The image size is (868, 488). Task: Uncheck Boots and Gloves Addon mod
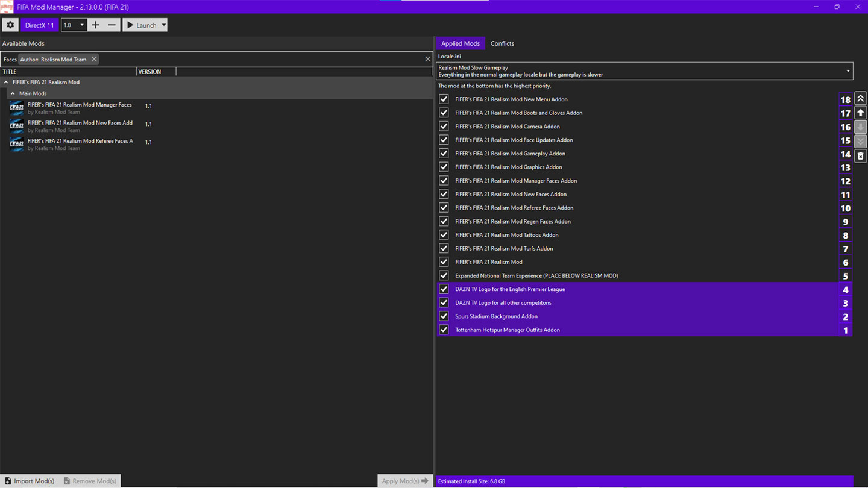pyautogui.click(x=444, y=113)
